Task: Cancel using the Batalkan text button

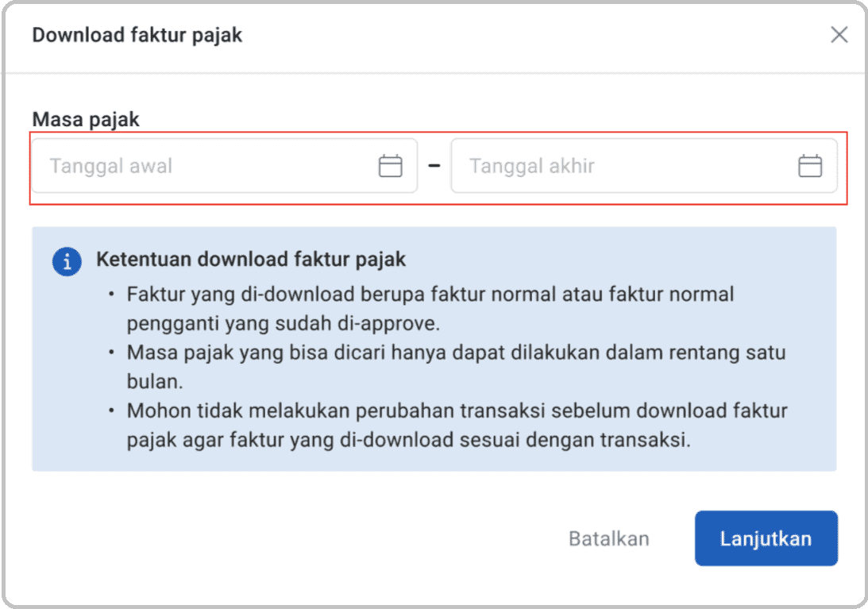Action: (x=608, y=538)
